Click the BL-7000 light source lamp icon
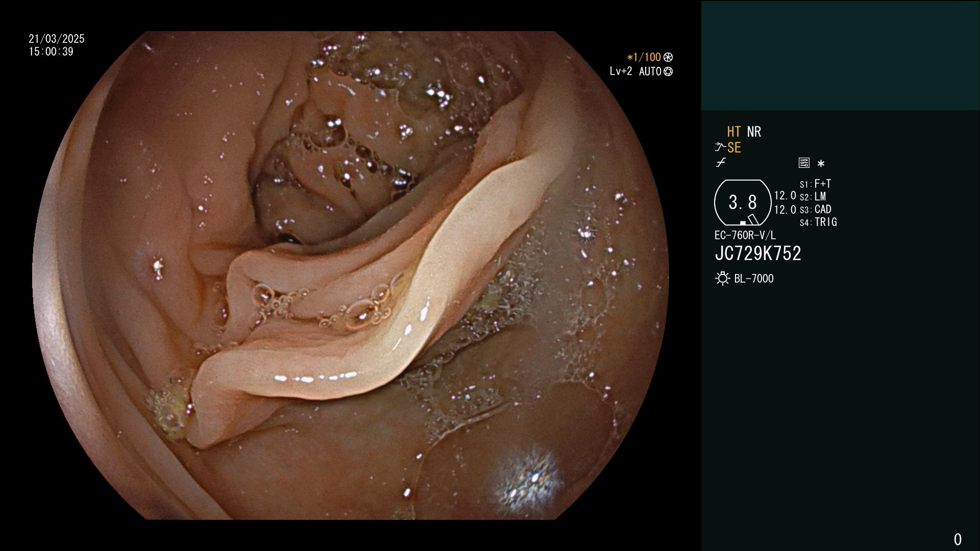Viewport: 980px width, 551px height. [x=723, y=279]
